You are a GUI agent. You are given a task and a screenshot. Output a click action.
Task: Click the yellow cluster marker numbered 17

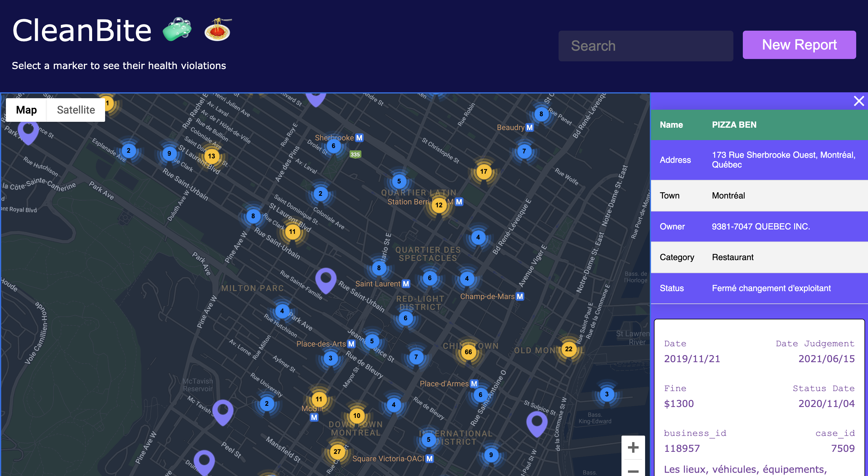pos(484,171)
